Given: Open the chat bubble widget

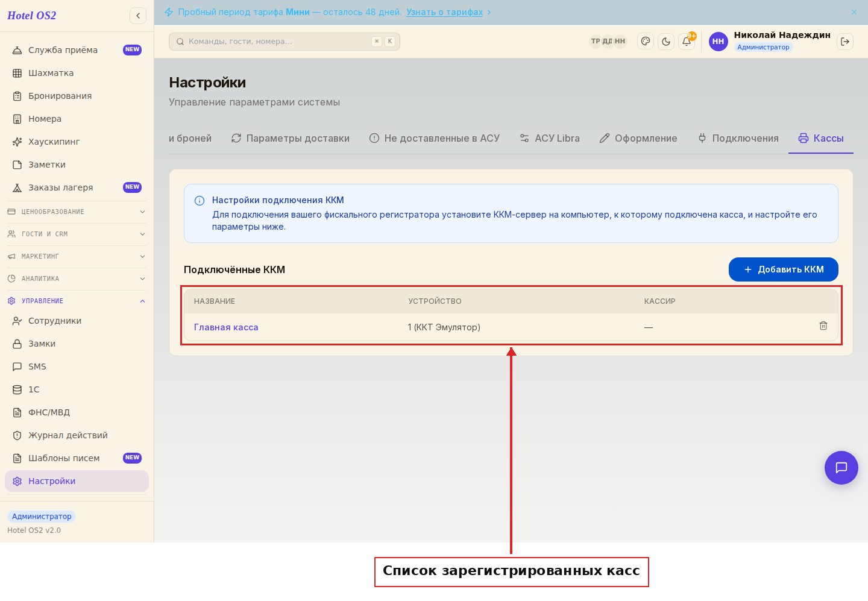Looking at the screenshot, I should pos(841,468).
